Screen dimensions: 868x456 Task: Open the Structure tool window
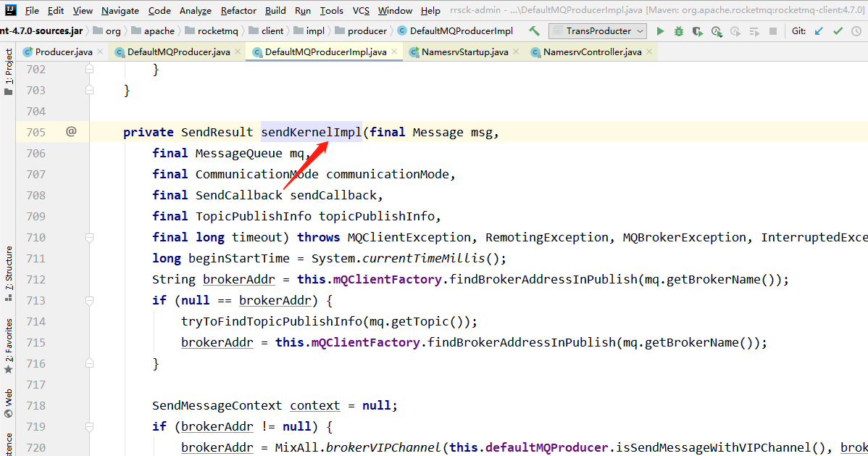8,274
